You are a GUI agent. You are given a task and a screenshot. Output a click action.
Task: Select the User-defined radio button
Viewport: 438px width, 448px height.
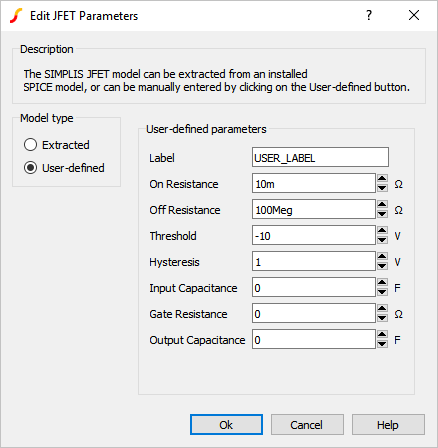(x=64, y=168)
